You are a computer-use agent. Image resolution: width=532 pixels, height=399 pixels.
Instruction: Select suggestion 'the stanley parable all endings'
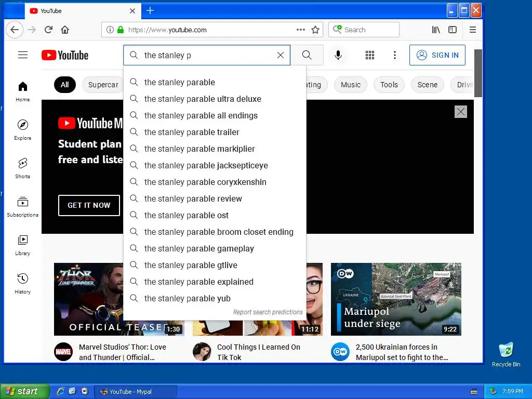pos(215,116)
